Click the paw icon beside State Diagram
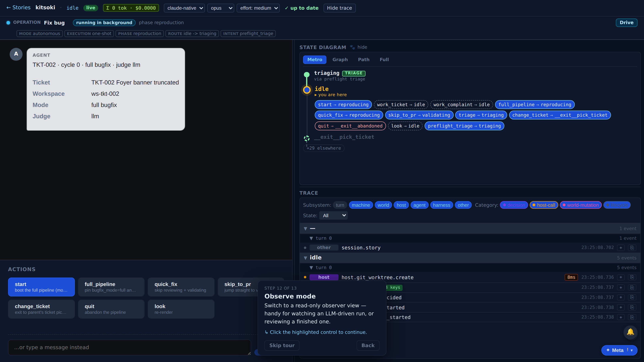 352,47
